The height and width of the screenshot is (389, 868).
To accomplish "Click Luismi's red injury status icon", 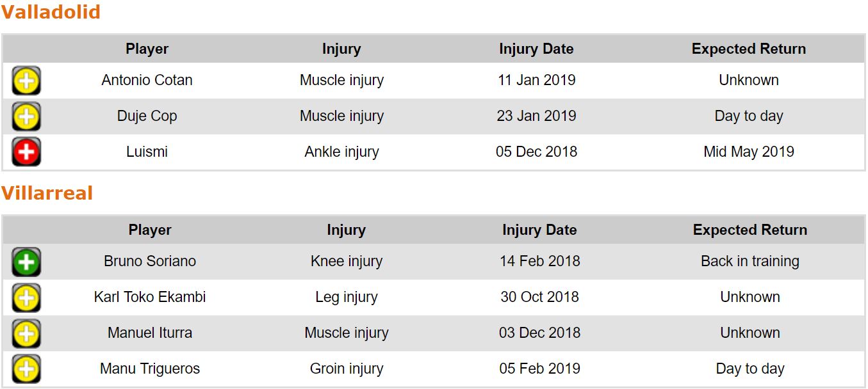I will pos(26,152).
